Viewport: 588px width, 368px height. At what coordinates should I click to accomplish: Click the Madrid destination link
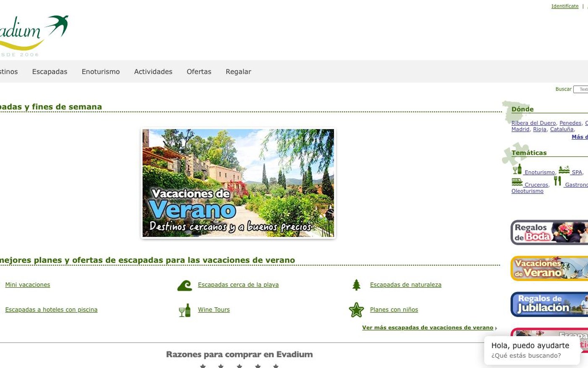[x=520, y=130]
